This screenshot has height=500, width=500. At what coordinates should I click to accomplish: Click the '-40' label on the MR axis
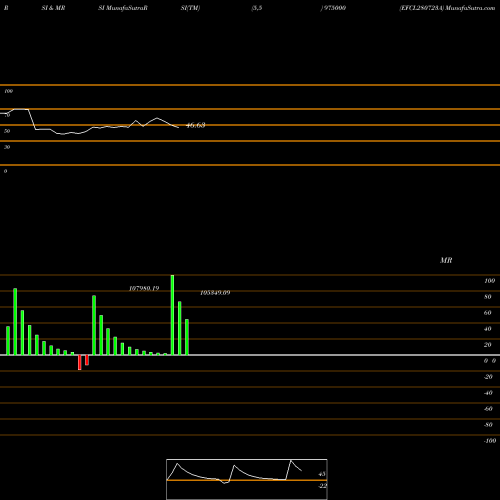[488, 393]
